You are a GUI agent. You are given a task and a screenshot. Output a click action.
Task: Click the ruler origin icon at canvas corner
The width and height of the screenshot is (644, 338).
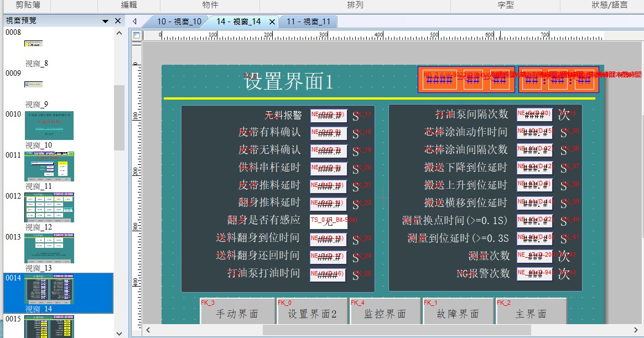(x=136, y=35)
